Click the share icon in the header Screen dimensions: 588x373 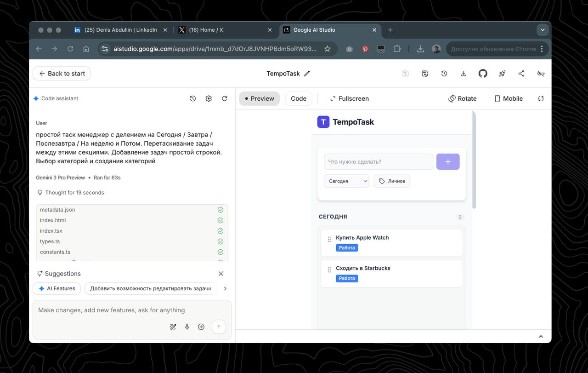[521, 74]
